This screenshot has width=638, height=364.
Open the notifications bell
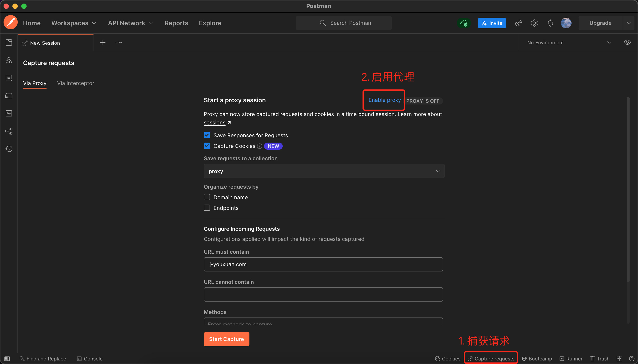point(550,23)
